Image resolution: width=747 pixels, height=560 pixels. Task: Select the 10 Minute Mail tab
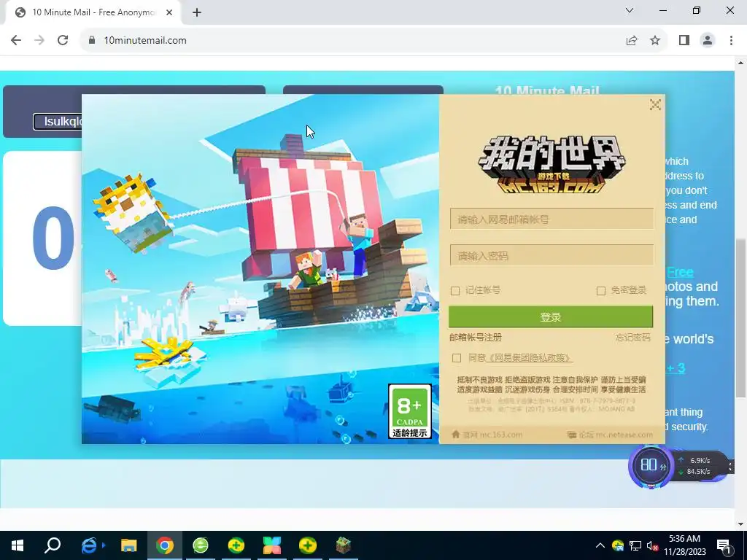pos(93,12)
